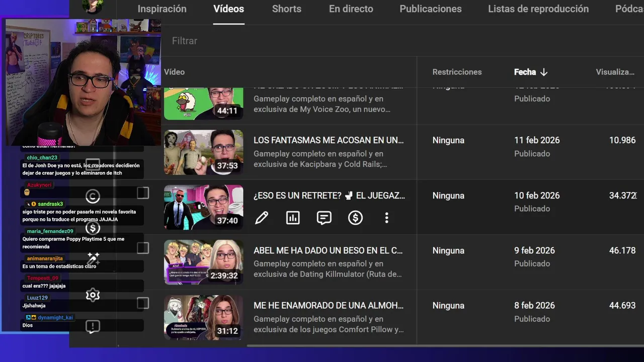Viewport: 644px width, 362px height.
Task: Click the Kacipbara y Cold Rails description text
Action: [320, 159]
